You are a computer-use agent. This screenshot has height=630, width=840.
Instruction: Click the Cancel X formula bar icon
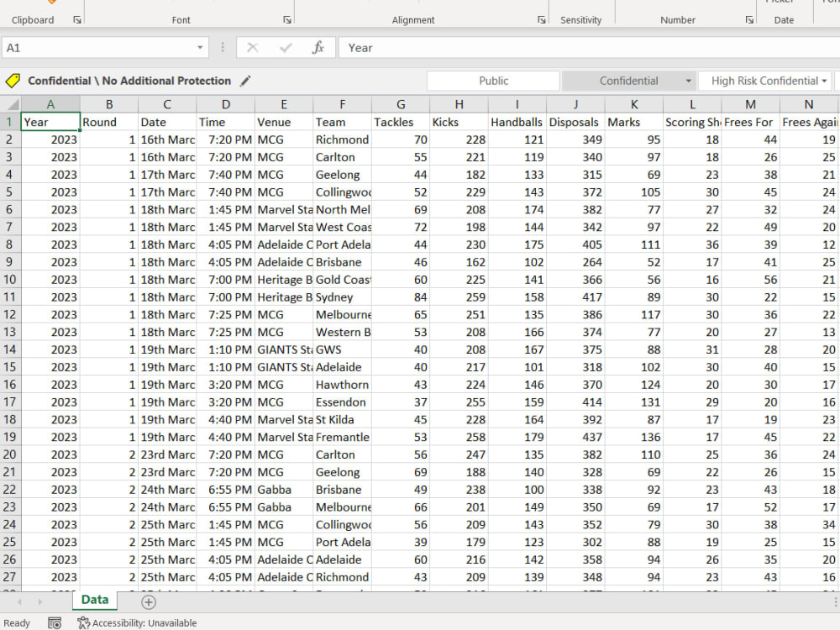[x=252, y=48]
